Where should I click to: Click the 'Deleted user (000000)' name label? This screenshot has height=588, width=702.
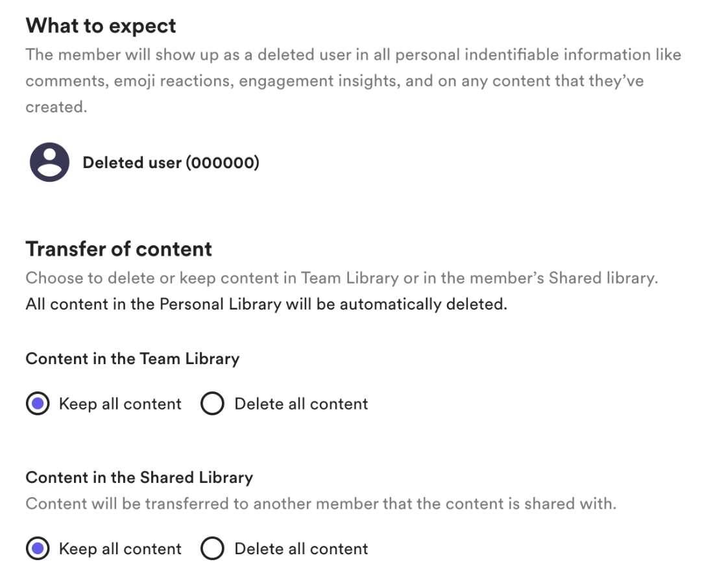pyautogui.click(x=171, y=162)
